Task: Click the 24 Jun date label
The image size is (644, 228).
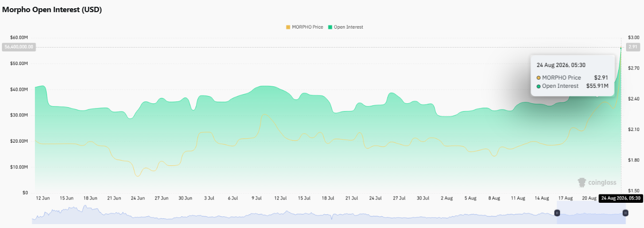Action: 138,198
